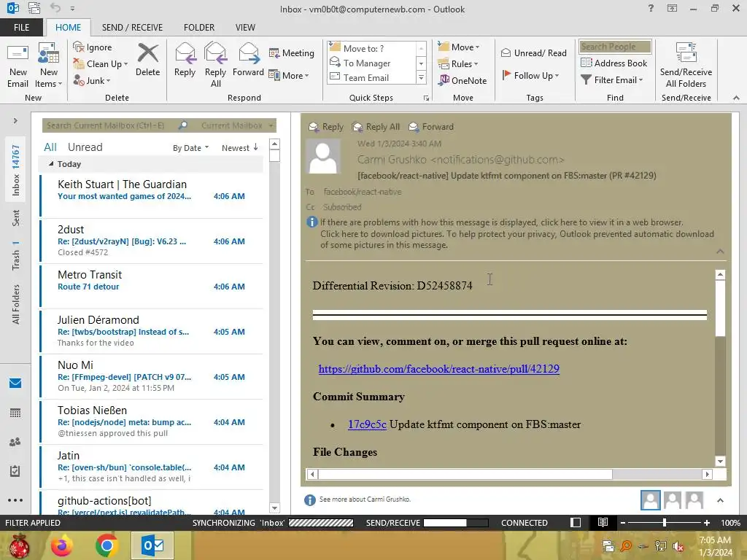Expand the folder pane
This screenshot has width=747, height=560.
click(x=15, y=121)
